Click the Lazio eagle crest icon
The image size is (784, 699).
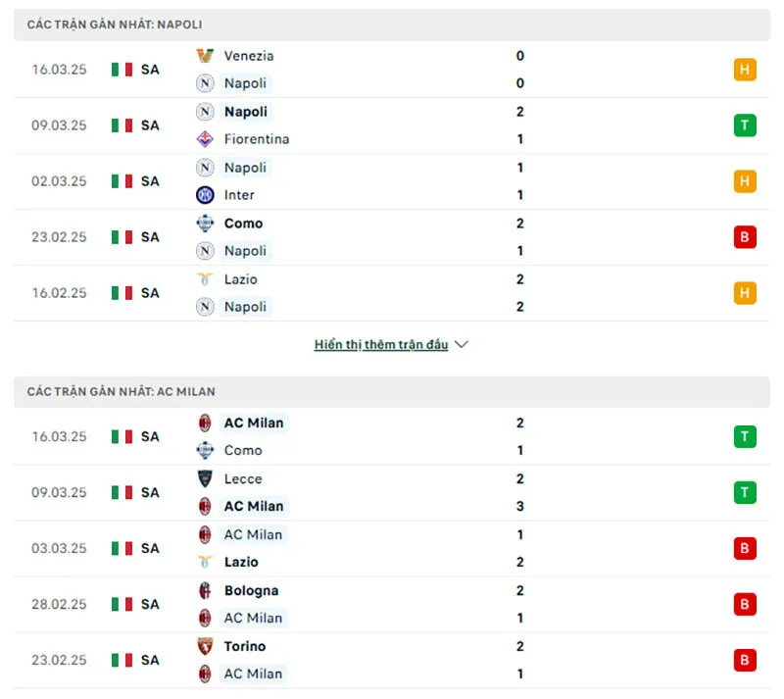click(x=207, y=279)
